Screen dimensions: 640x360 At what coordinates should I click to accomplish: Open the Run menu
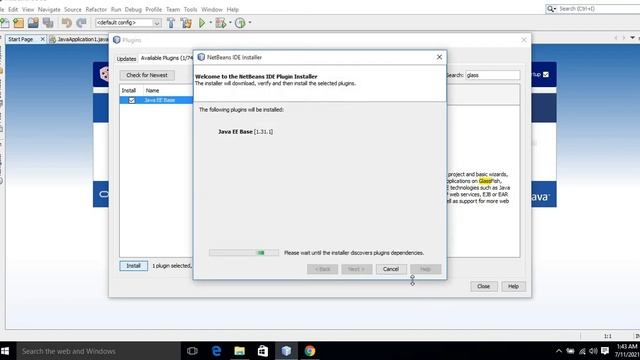[116, 9]
